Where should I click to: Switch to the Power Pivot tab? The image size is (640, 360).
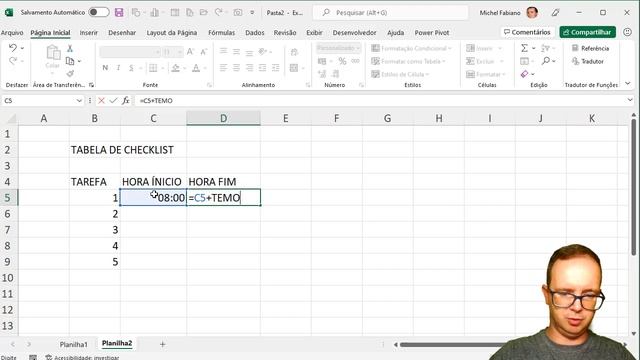tap(431, 33)
